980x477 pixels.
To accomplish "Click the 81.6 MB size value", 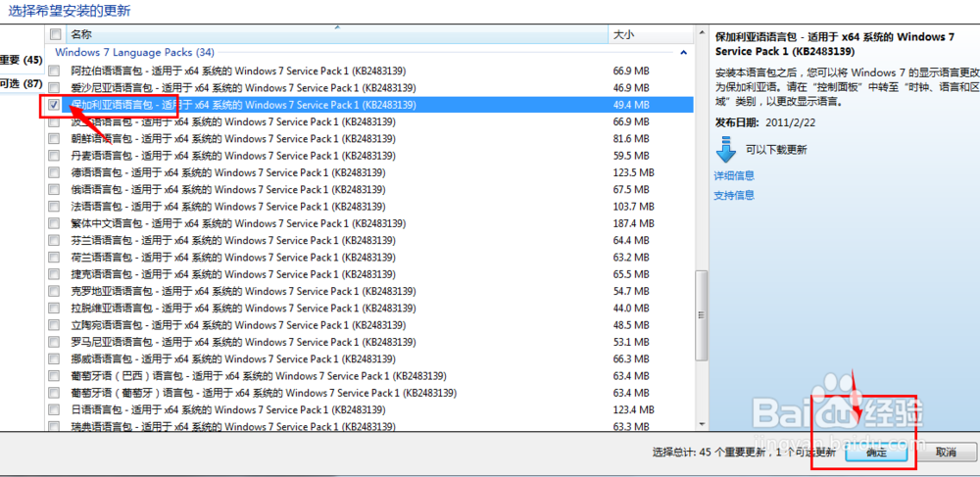I will [631, 139].
